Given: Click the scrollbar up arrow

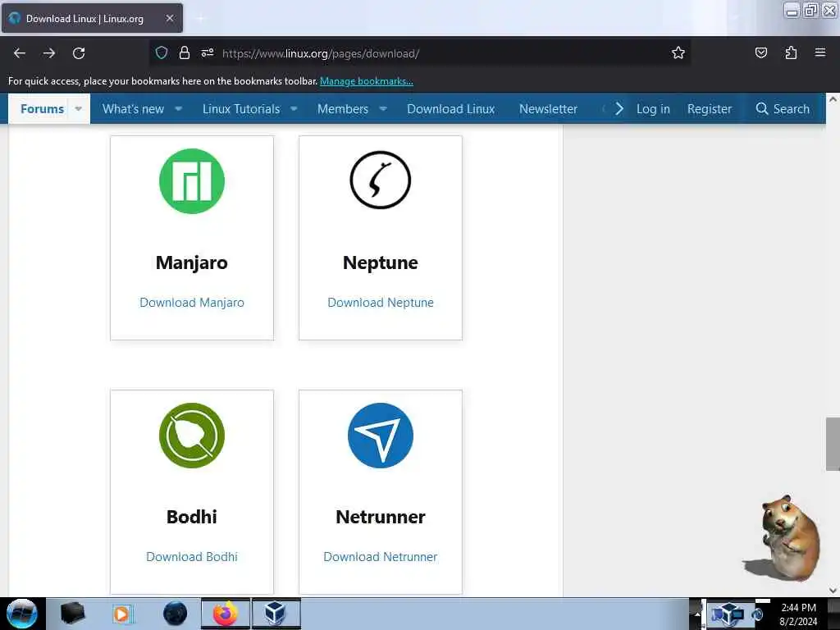Looking at the screenshot, I should point(833,99).
